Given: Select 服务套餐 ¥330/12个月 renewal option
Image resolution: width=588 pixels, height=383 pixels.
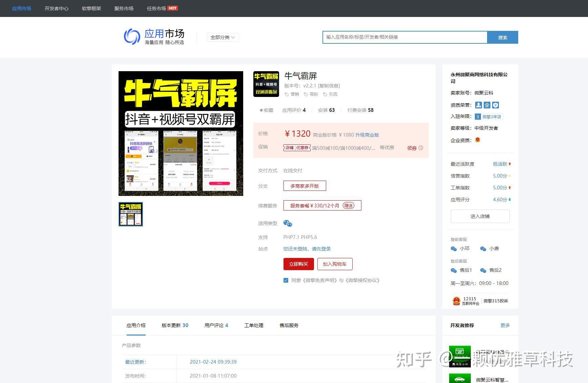Looking at the screenshot, I should (322, 205).
